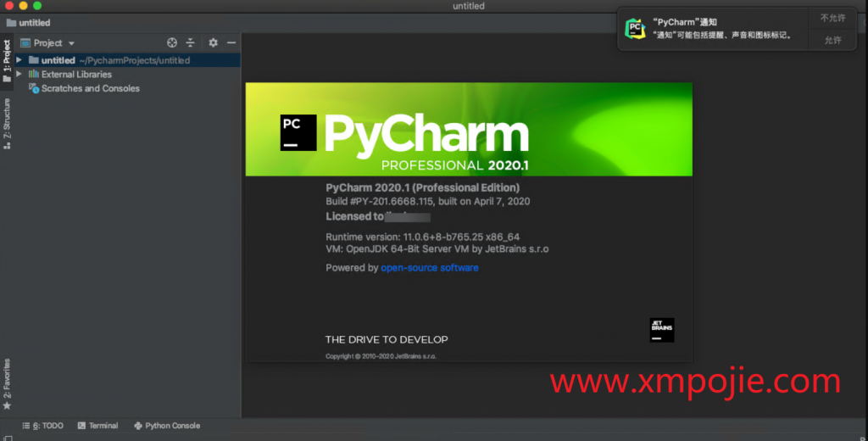868x441 pixels.
Task: Open Project panel settings gear
Action: pyautogui.click(x=213, y=42)
